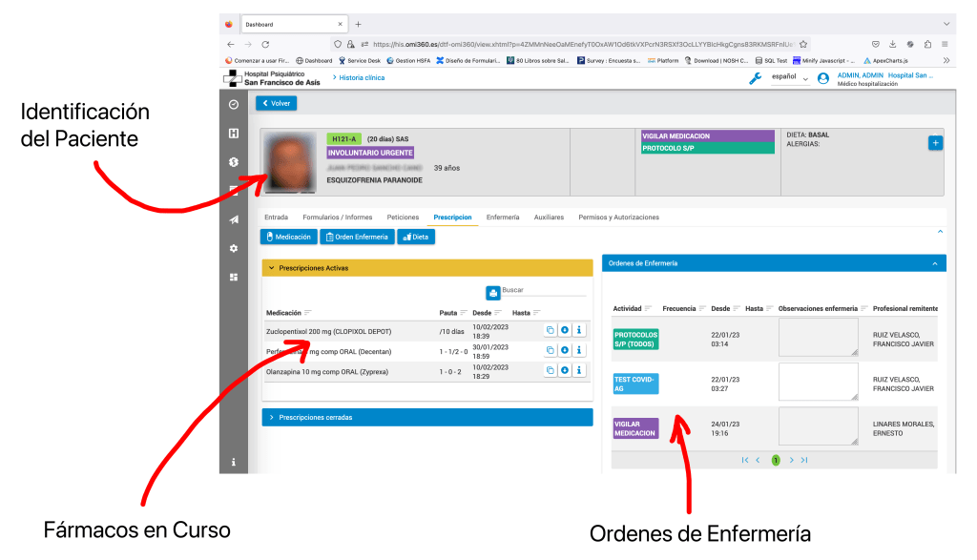Collapse the Prescripciones Activas section

(x=271, y=268)
